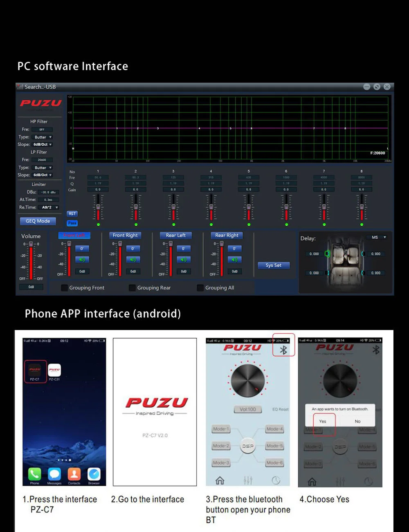Open the Delay MS unit dropdown
This screenshot has width=409, height=532.
coord(376,237)
